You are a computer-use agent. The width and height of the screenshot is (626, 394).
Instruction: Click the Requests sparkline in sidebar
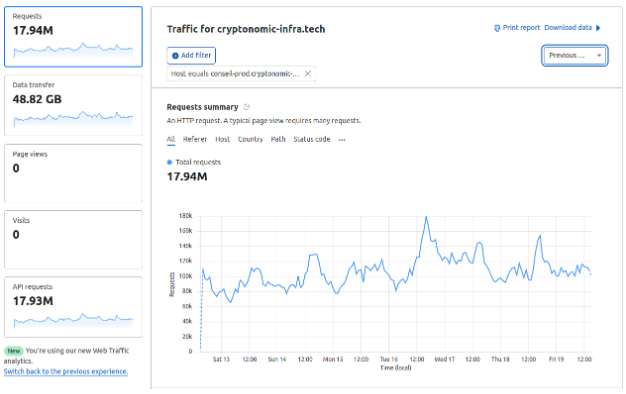pos(73,49)
